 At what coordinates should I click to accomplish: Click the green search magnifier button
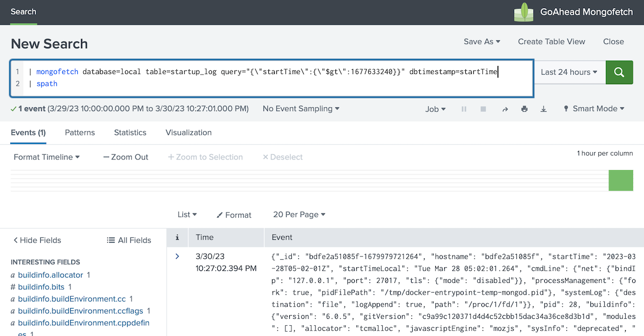click(x=619, y=72)
